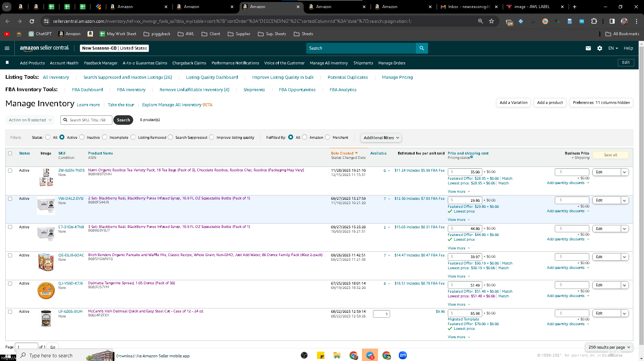The width and height of the screenshot is (644, 361).
Task: Go to Manage Orders in the navigation bar
Action: (392, 63)
